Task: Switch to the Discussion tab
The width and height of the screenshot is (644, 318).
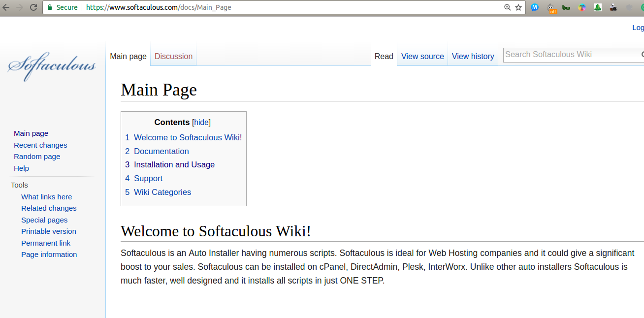Action: click(x=173, y=56)
